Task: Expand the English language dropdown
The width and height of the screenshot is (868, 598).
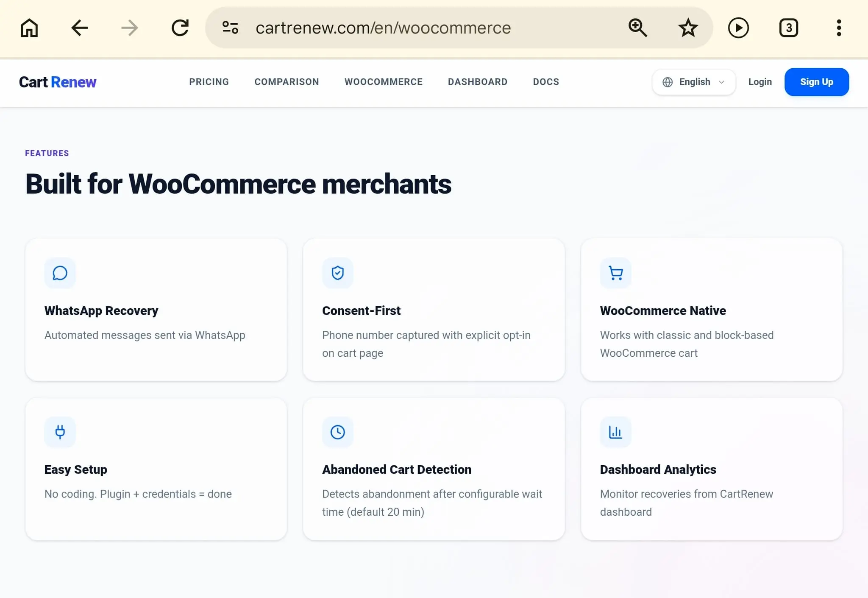Action: [x=694, y=82]
